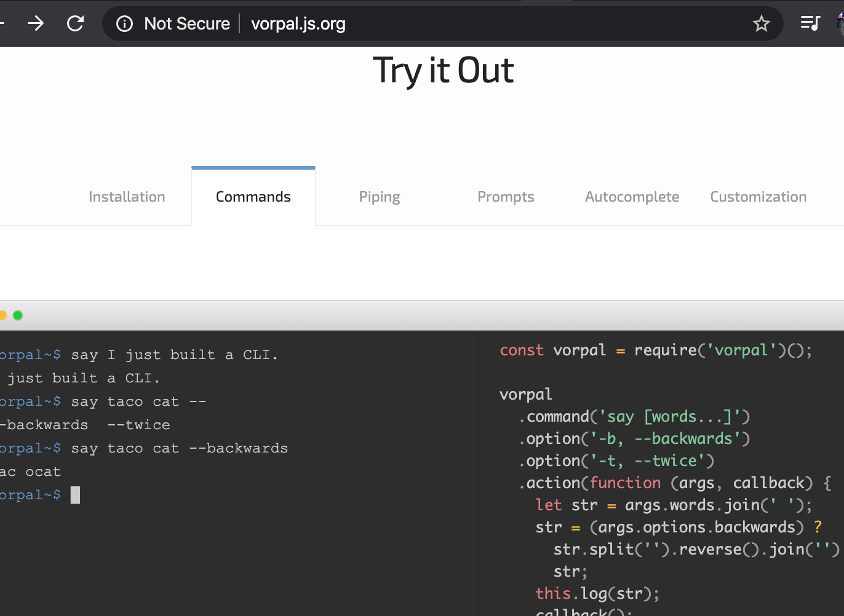This screenshot has width=844, height=616.
Task: Open the Piping tab
Action: coord(380,197)
